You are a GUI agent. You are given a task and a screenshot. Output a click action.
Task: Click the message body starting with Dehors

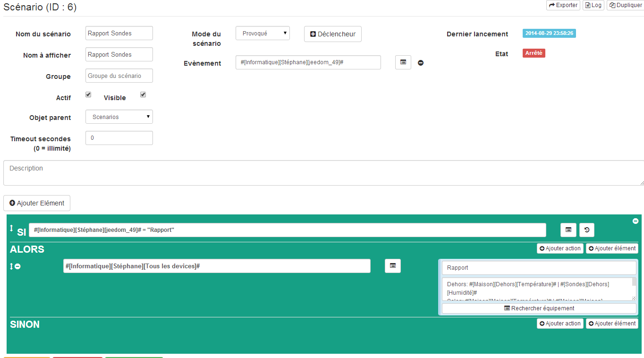click(x=537, y=289)
